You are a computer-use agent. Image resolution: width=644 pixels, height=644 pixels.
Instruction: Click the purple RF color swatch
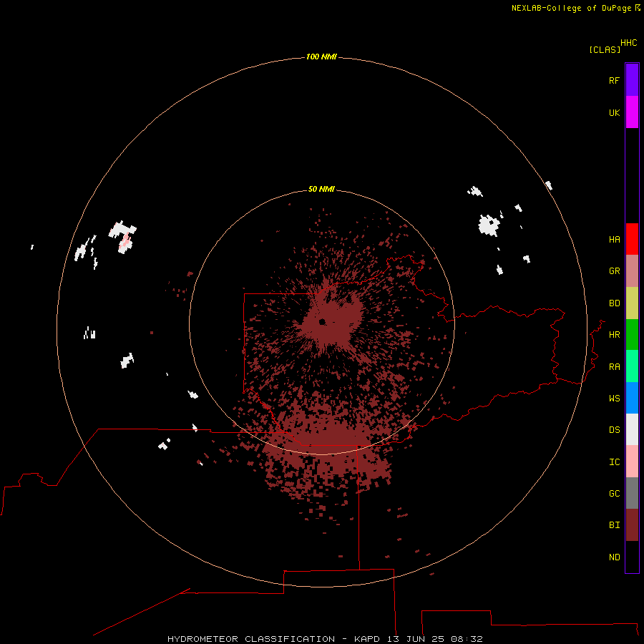point(632,80)
